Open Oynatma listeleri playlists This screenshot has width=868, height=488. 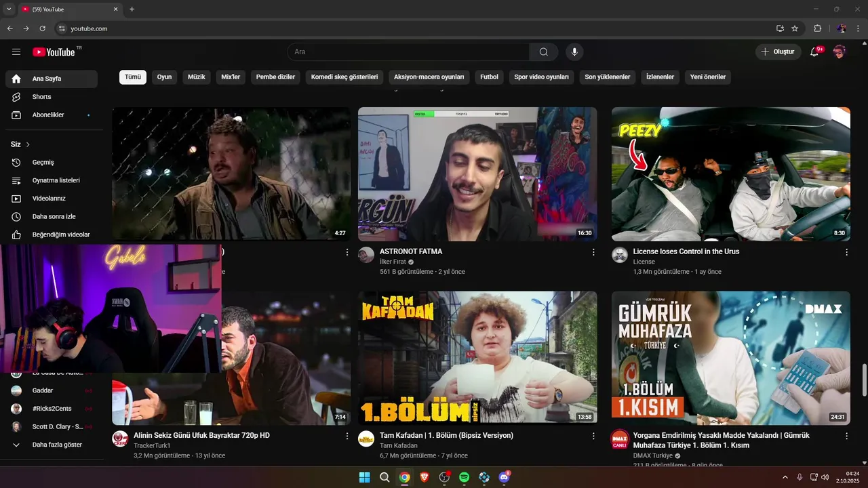(x=52, y=180)
